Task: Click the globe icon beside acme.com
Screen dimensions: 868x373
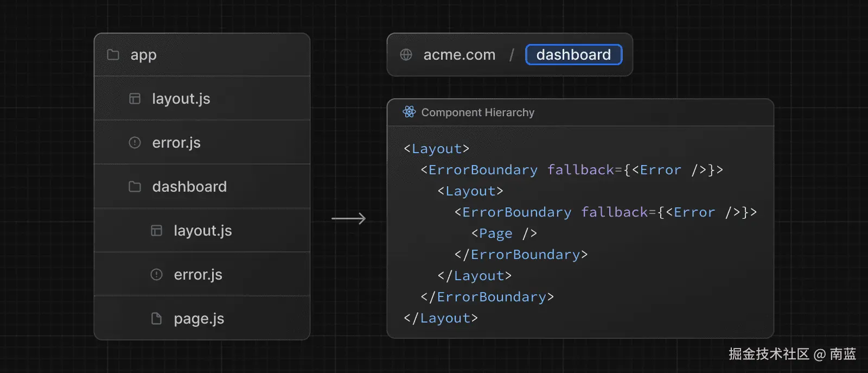Action: [406, 55]
